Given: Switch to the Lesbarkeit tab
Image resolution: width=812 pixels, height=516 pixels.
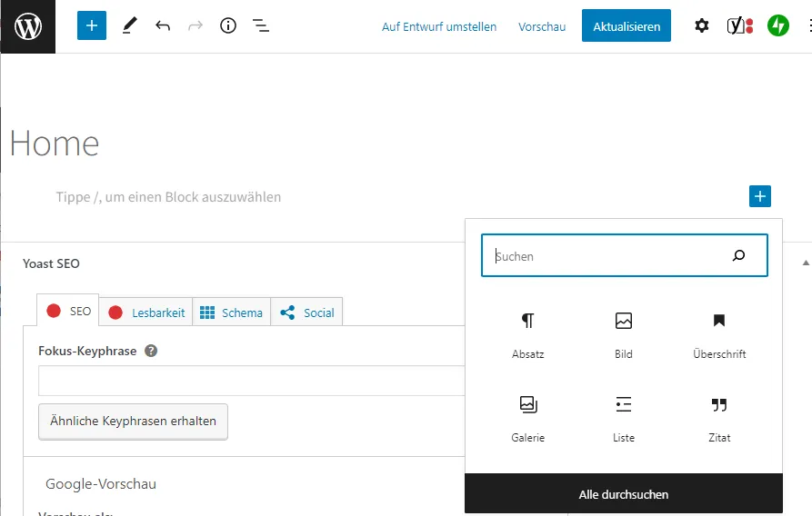Looking at the screenshot, I should point(146,313).
